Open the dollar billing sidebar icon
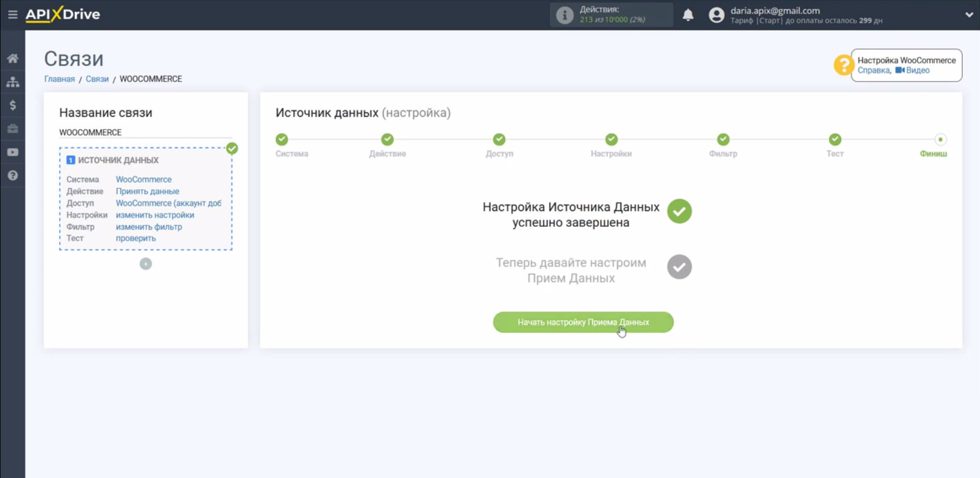Image resolution: width=980 pixels, height=478 pixels. (12, 105)
